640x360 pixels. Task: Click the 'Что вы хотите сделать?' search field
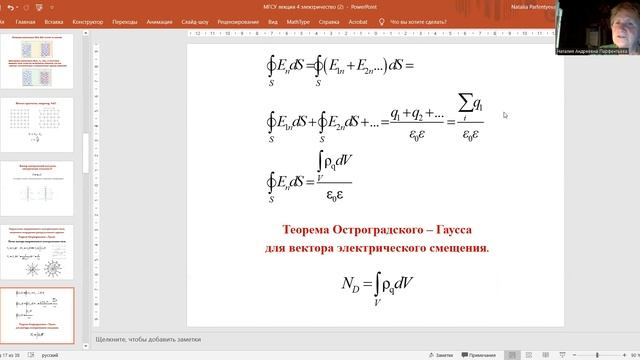(418, 22)
